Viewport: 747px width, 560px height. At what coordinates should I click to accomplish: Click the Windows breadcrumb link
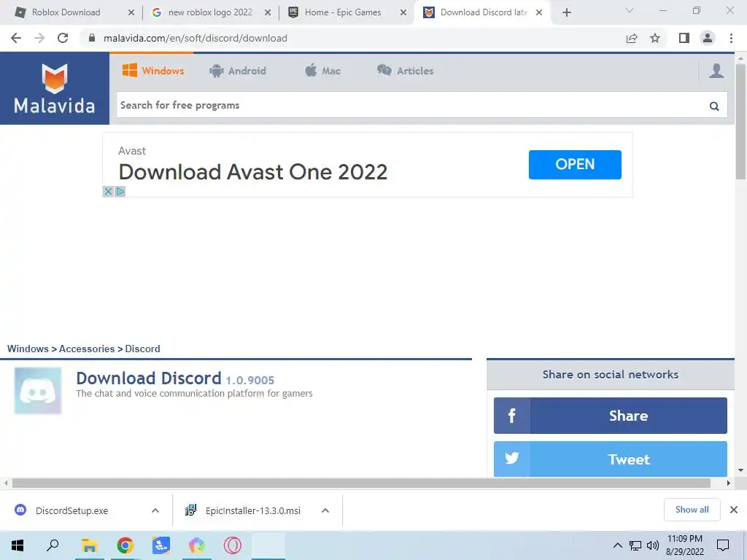[x=28, y=349]
